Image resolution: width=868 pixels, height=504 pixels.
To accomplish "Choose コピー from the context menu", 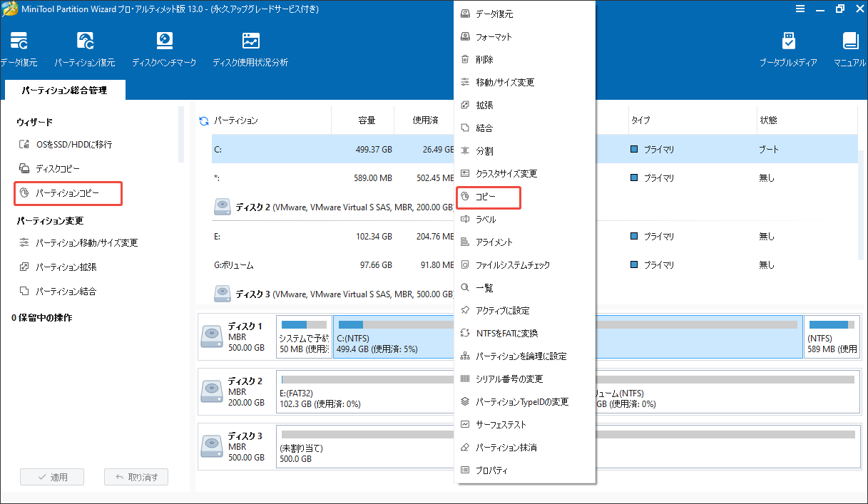I will pyautogui.click(x=489, y=197).
